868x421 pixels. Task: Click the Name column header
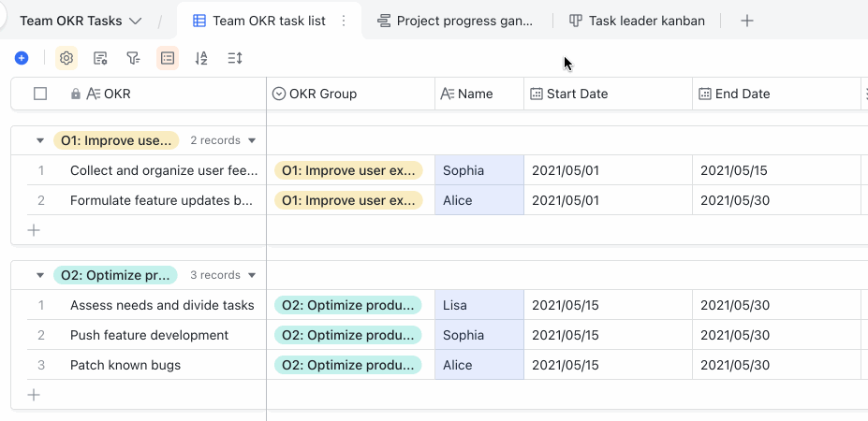[x=479, y=94]
